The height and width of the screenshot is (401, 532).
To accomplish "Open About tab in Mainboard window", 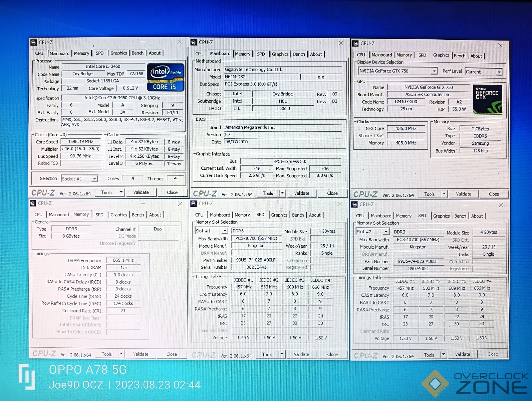I will coord(316,54).
